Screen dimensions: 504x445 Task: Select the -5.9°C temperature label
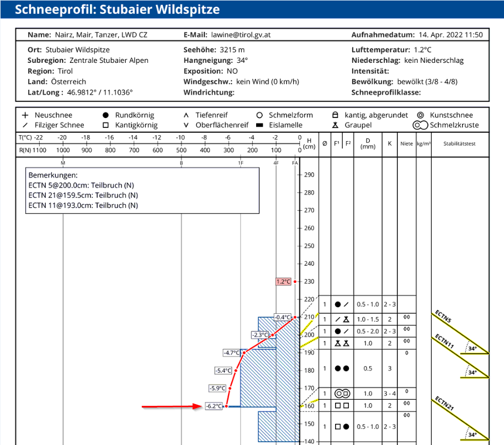(x=217, y=388)
